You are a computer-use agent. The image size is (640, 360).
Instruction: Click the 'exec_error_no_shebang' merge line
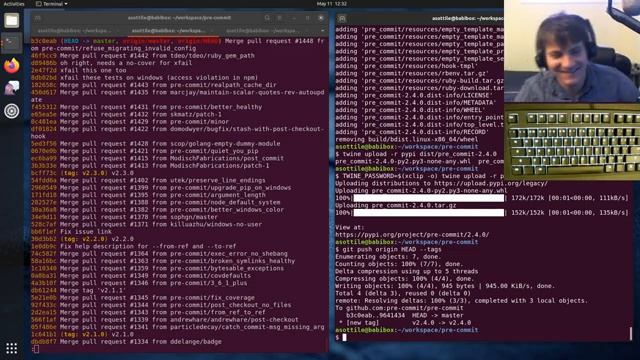point(159,254)
